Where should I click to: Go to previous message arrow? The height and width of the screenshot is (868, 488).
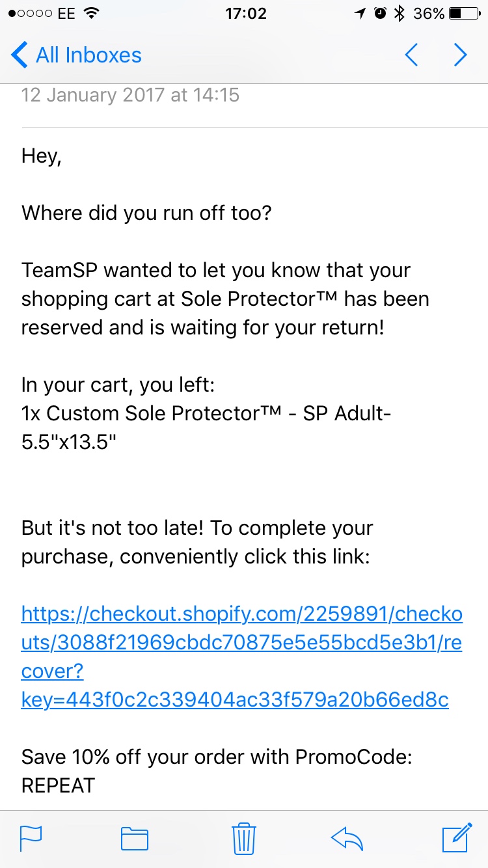[x=411, y=55]
